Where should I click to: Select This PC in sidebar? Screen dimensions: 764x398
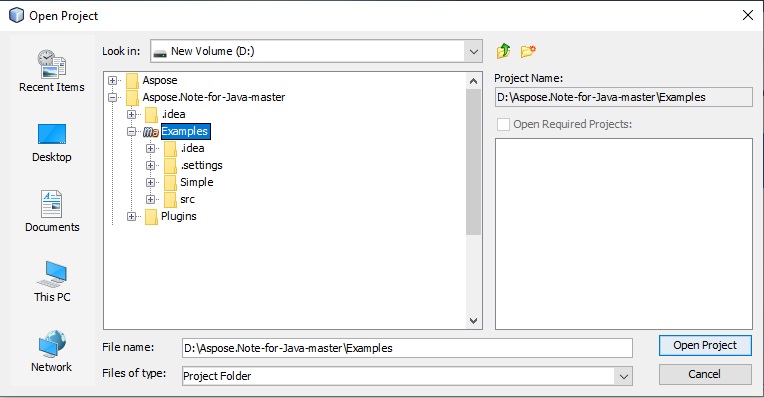(52, 282)
